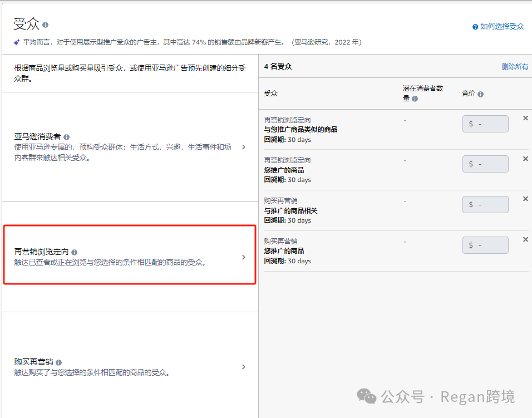Click the sparkle icon before 平均而言 text
Viewport: 532px width, 418px height.
pyautogui.click(x=17, y=42)
